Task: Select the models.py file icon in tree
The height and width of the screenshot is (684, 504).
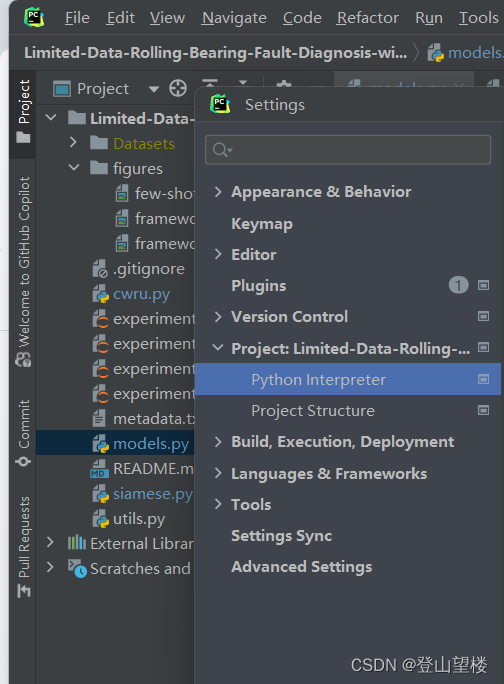Action: click(x=100, y=444)
